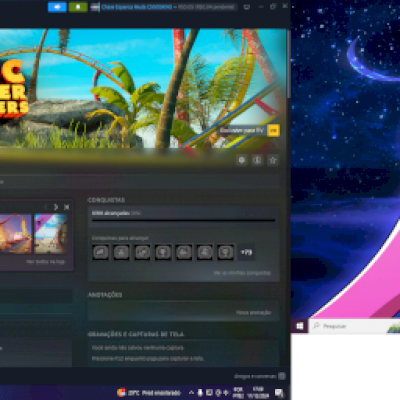Click the green button in Steam's title bar
The height and width of the screenshot is (400, 400).
(78, 7)
